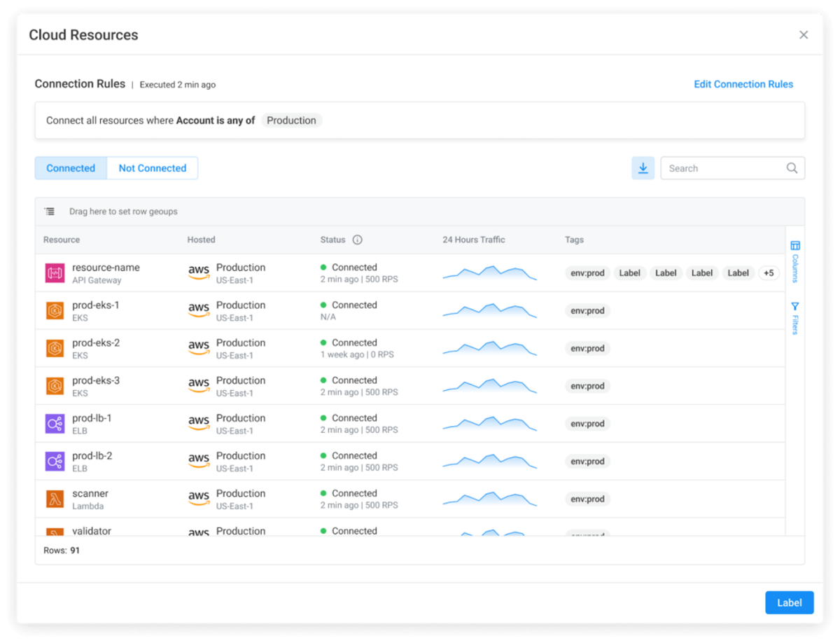The image size is (840, 643).
Task: Open the Edit Connection Rules link
Action: [743, 84]
